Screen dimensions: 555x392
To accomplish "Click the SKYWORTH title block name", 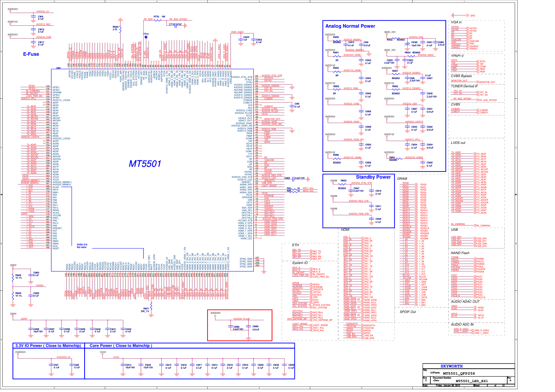I will [x=451, y=366].
